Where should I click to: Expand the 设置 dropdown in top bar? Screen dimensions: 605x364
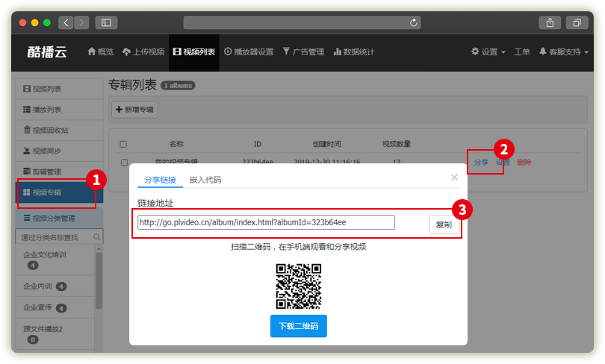tap(488, 52)
